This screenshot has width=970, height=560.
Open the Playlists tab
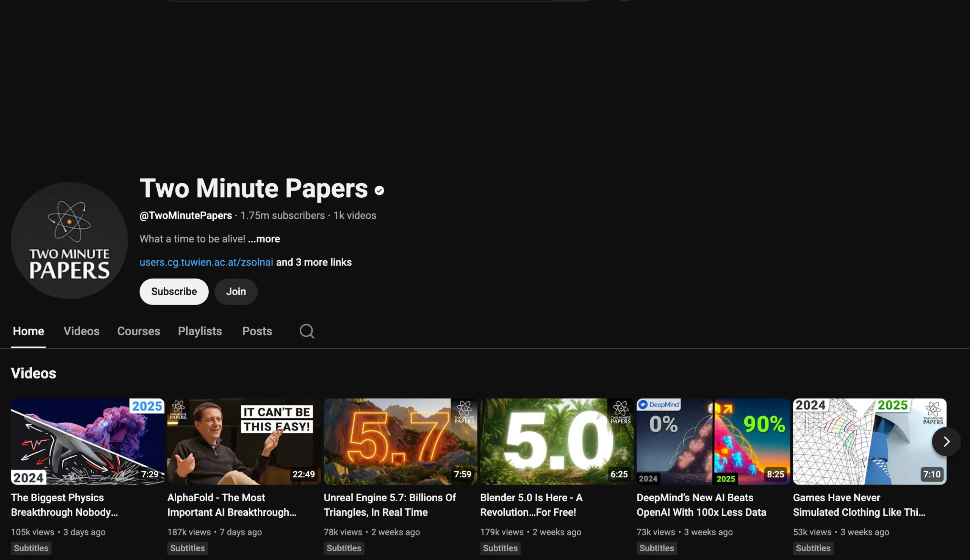[200, 331]
